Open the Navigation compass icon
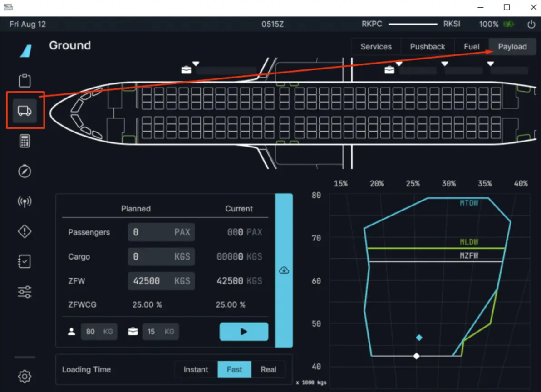 tap(25, 171)
